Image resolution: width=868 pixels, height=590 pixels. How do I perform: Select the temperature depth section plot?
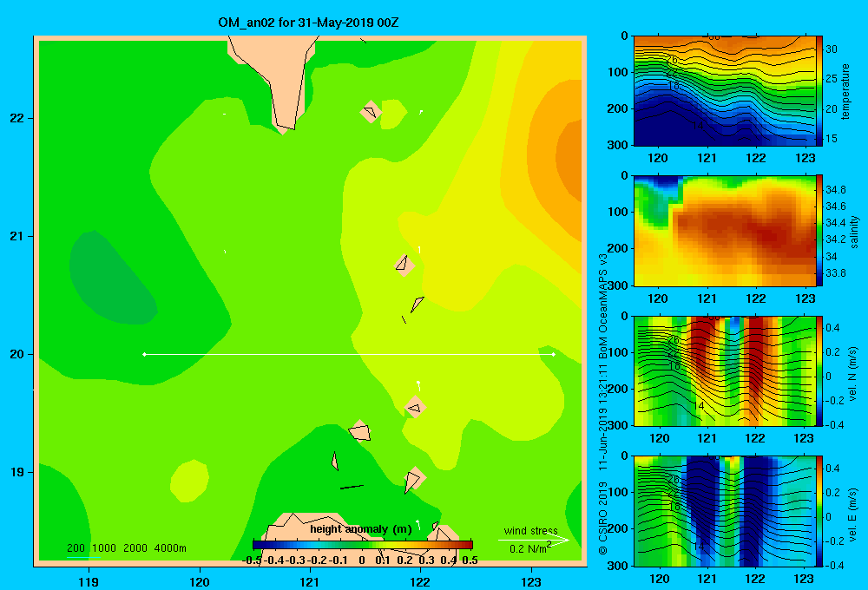[x=725, y=91]
